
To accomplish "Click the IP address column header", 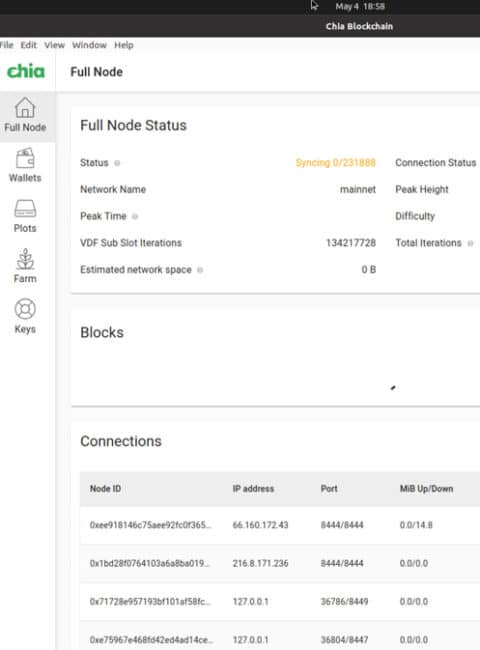I will pyautogui.click(x=253, y=489).
